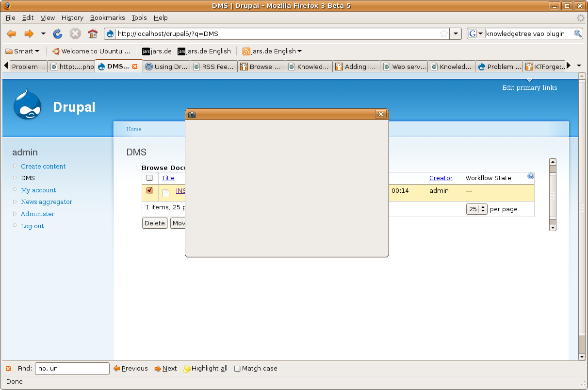Open the View menu
588x390 pixels.
48,17
